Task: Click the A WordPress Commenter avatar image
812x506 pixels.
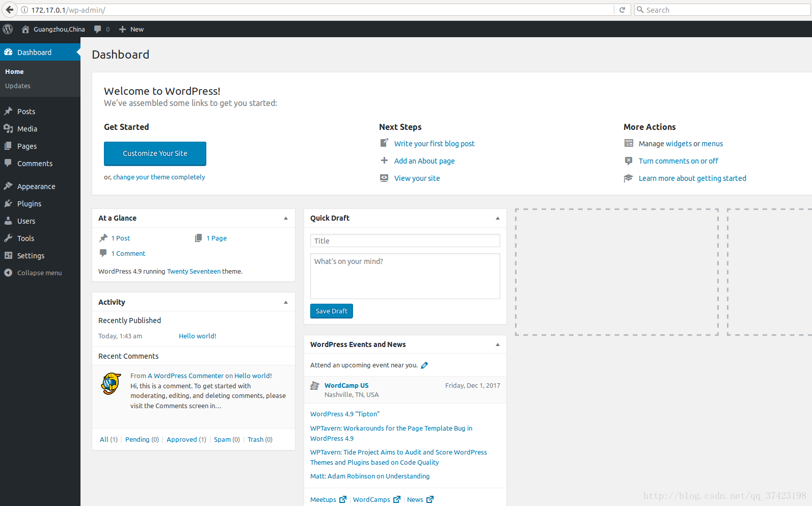Action: [x=111, y=384]
